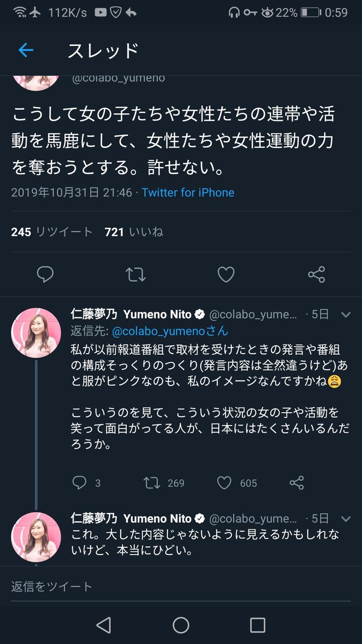
Task: Reply to the main tweet
Action: click(45, 274)
